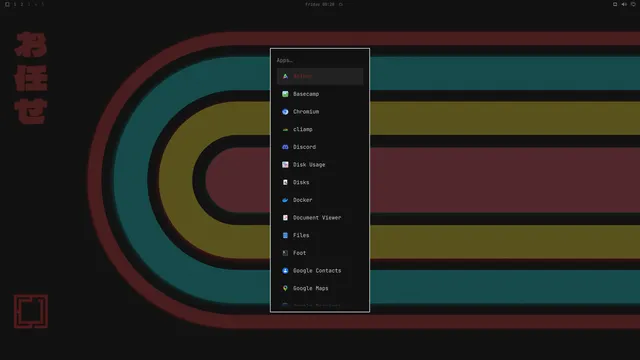Open Chromium browser from the launcher
The width and height of the screenshot is (640, 360).
[320, 111]
